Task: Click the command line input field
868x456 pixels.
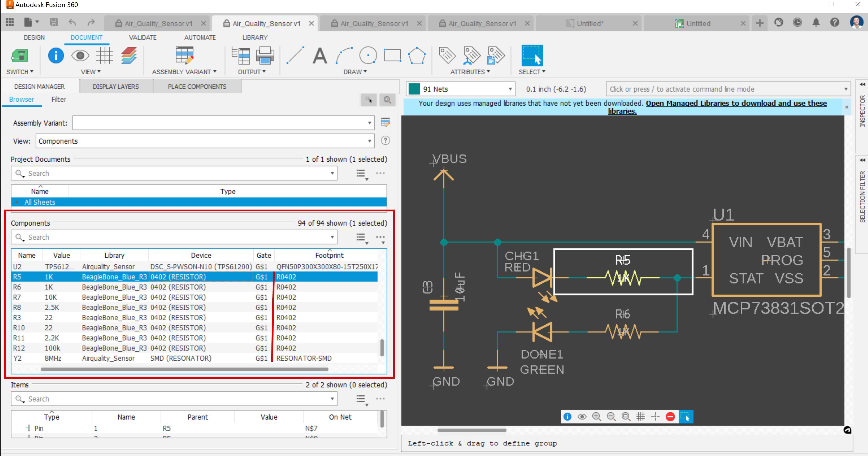Action: pos(708,89)
